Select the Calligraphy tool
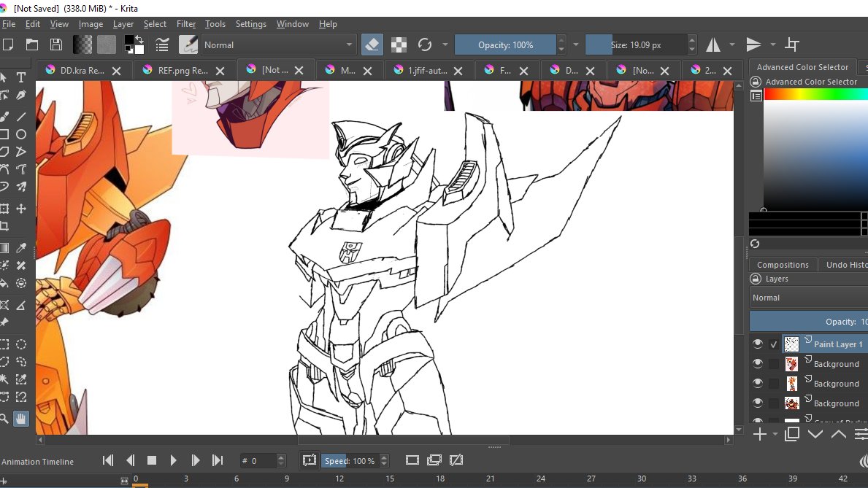This screenshot has height=488, width=868. click(x=21, y=95)
